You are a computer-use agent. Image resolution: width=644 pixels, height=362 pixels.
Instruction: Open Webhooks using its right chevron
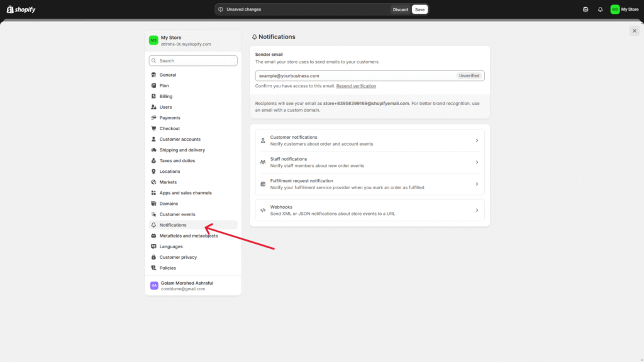tap(477, 211)
